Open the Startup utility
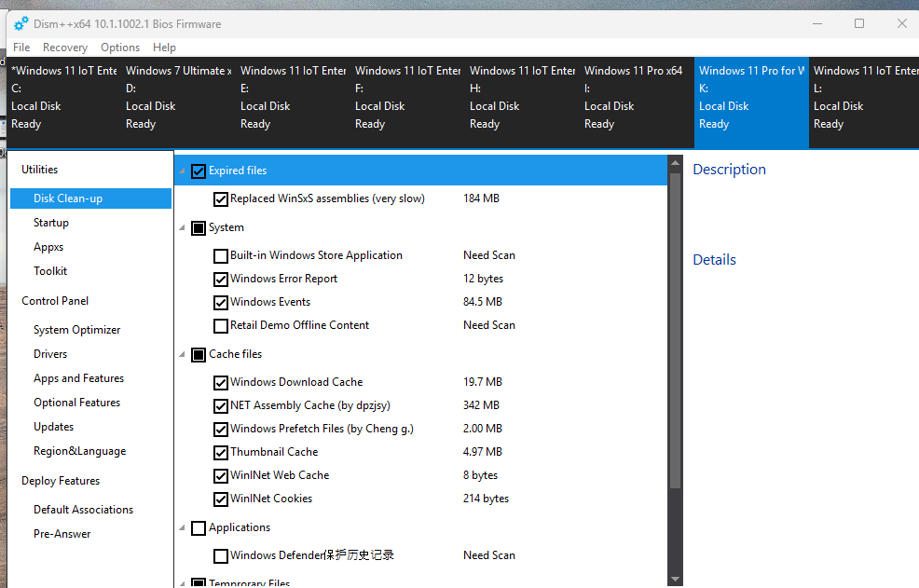Image resolution: width=919 pixels, height=588 pixels. point(51,223)
